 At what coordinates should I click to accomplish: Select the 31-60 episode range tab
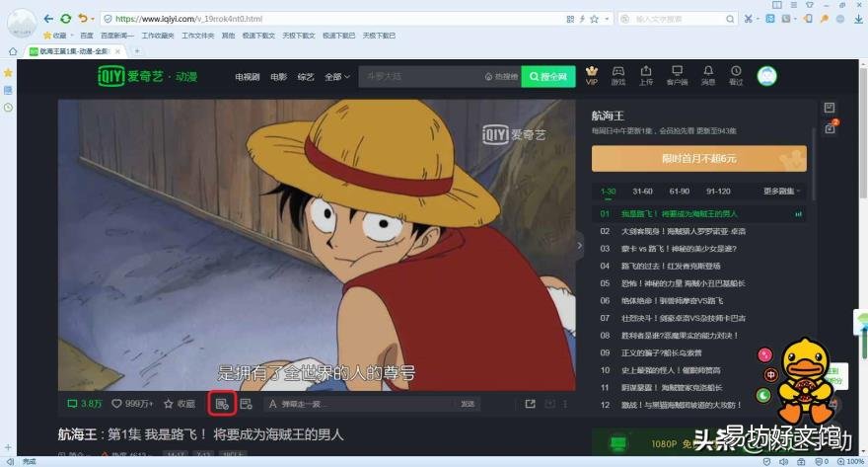click(x=642, y=192)
